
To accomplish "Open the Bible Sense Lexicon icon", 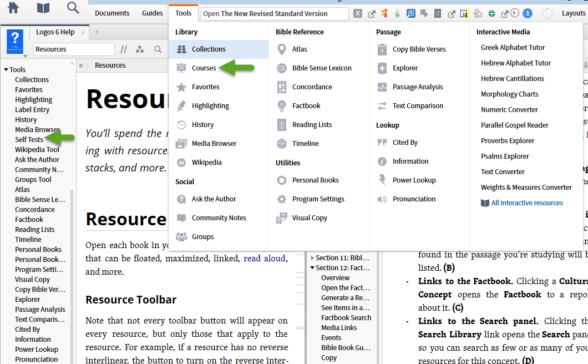I will [x=282, y=68].
